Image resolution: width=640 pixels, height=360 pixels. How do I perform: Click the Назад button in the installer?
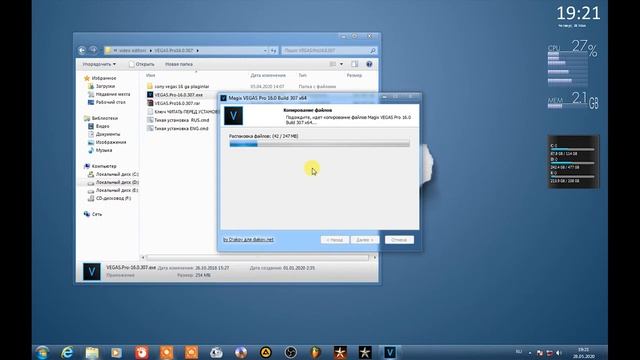[x=335, y=240]
